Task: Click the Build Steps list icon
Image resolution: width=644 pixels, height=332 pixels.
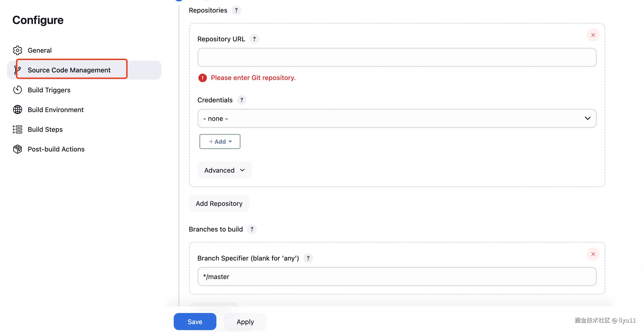Action: [x=18, y=129]
